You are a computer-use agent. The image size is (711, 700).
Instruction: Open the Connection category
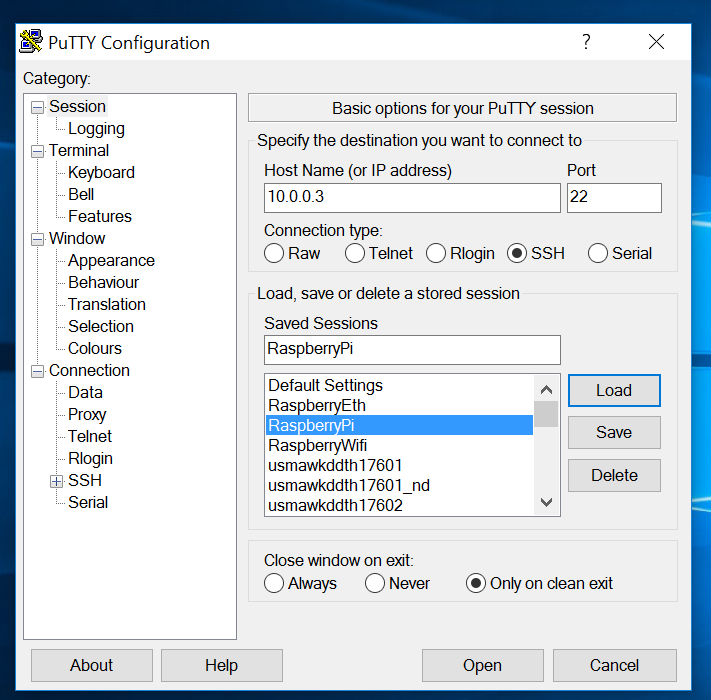point(89,370)
